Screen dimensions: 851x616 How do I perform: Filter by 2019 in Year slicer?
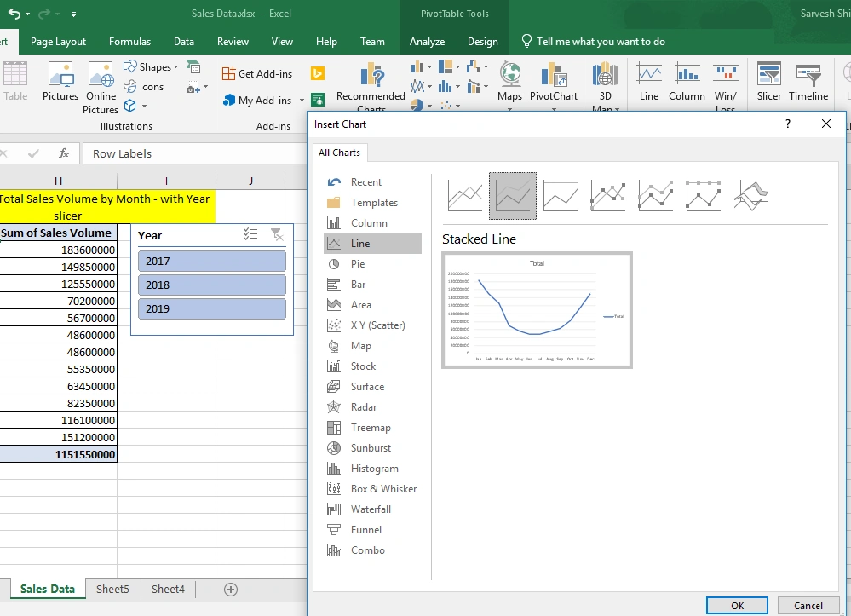pos(212,308)
